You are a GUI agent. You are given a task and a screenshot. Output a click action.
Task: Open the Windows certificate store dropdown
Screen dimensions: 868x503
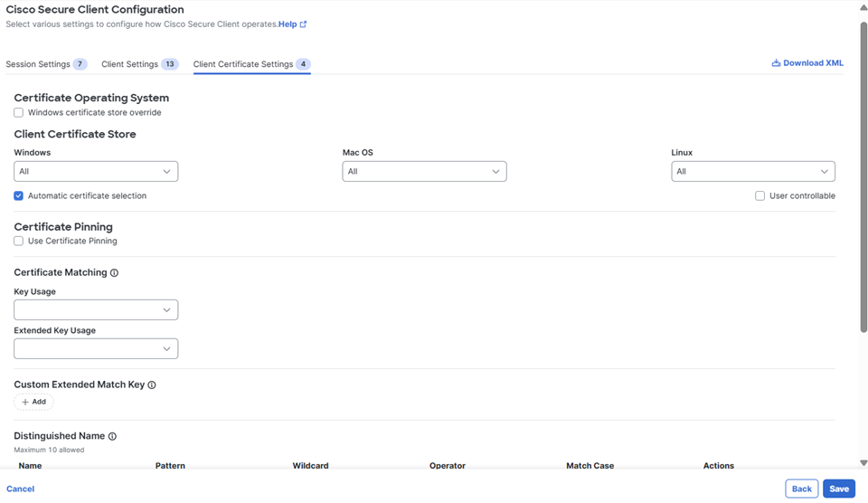[96, 171]
